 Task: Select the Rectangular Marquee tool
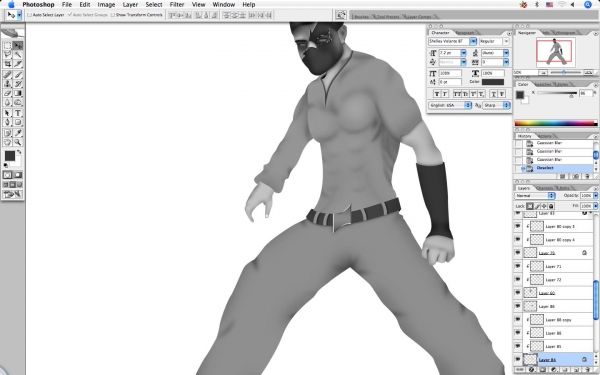pos(7,46)
